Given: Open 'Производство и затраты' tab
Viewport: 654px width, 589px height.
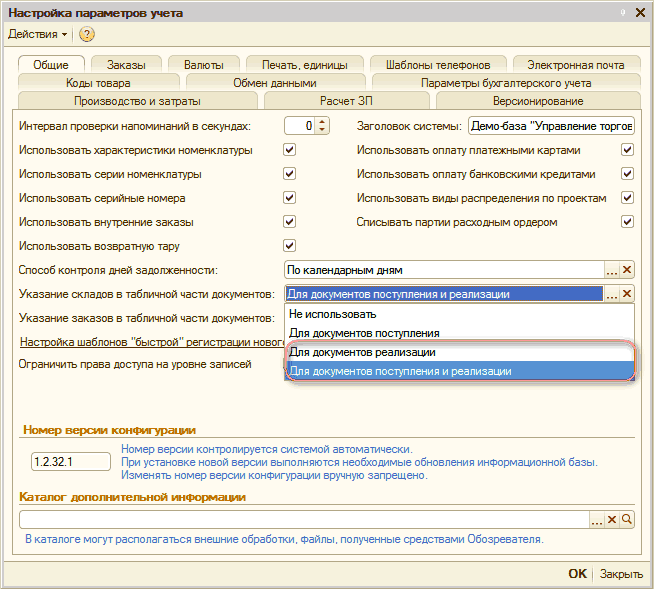Looking at the screenshot, I should click(137, 101).
